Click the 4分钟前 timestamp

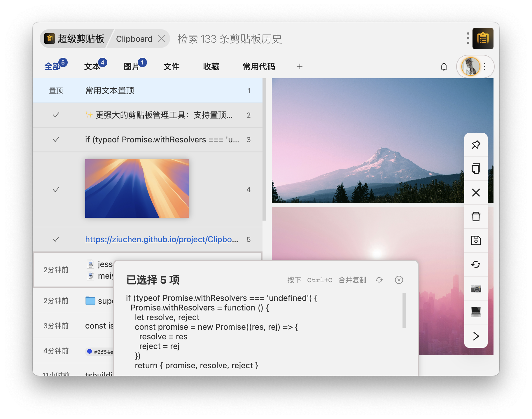pyautogui.click(x=56, y=351)
